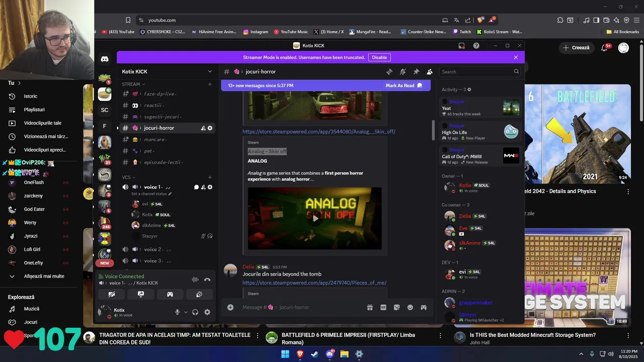Type in jocuri-horror message box
Image resolution: width=644 pixels, height=362 pixels.
(302, 307)
